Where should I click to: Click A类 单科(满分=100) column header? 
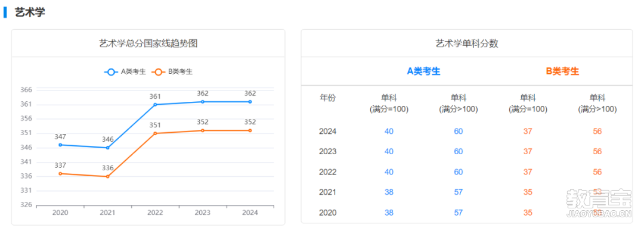point(389,104)
